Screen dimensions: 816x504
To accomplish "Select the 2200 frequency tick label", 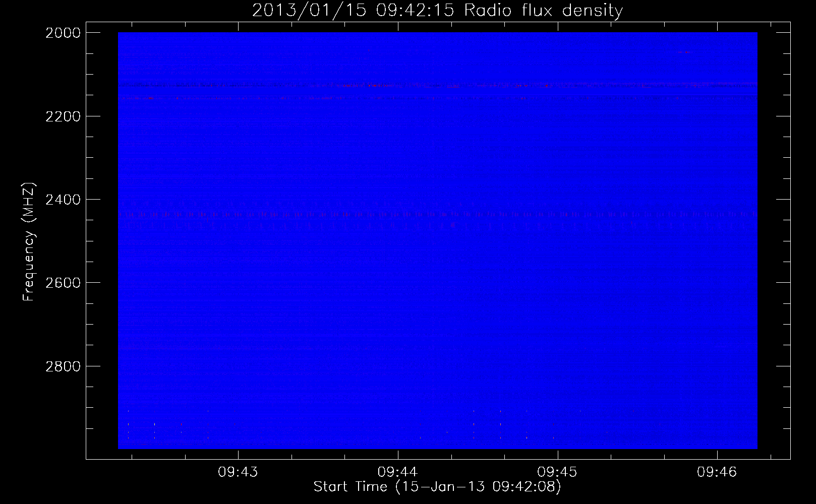I will (x=63, y=116).
